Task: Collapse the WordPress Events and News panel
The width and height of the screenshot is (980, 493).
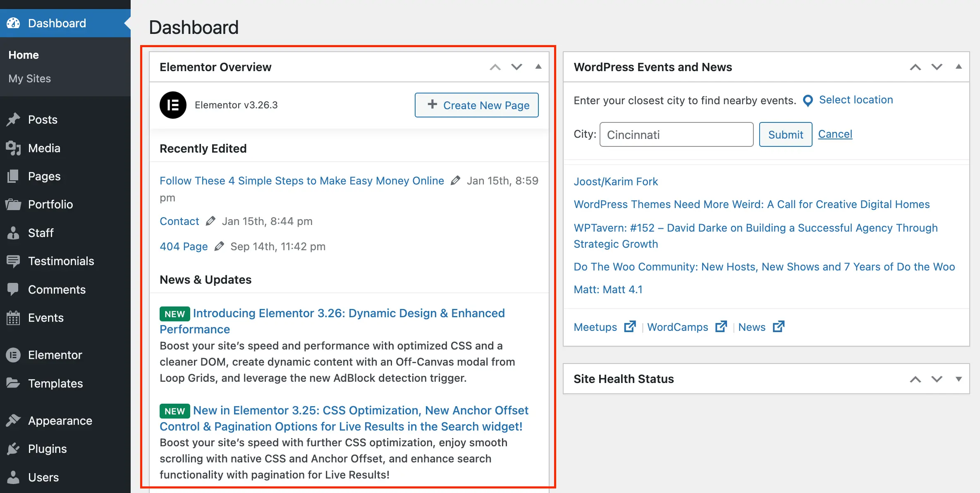Action: [x=958, y=67]
